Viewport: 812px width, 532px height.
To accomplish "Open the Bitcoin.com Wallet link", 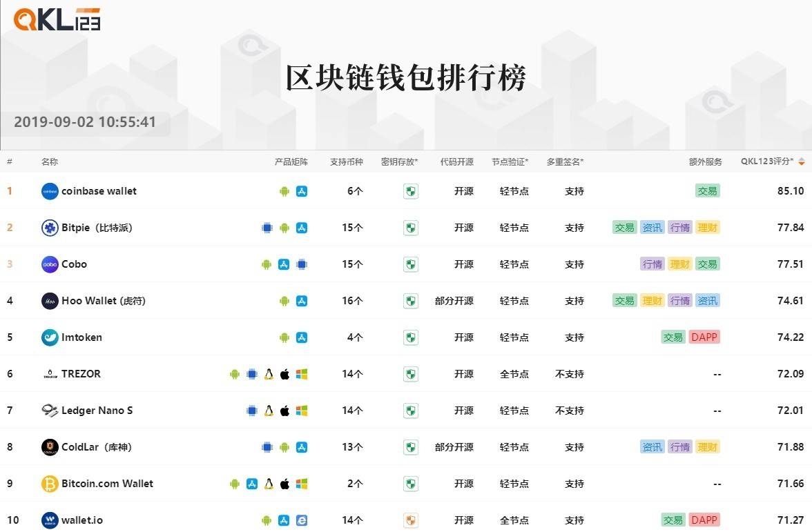I will pyautogui.click(x=107, y=484).
